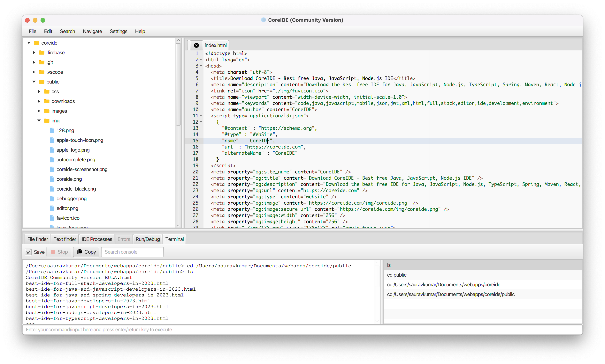Click the debugger.png file icon
605x364 pixels.
(52, 198)
